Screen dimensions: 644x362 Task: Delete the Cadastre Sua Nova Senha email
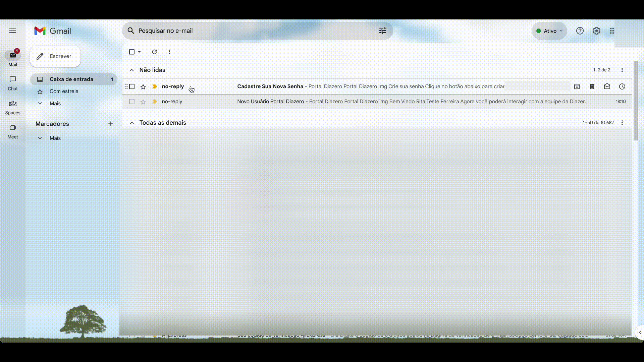[592, 86]
